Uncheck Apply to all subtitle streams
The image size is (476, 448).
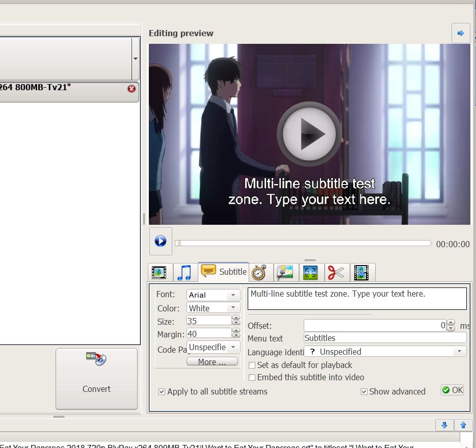tap(162, 391)
